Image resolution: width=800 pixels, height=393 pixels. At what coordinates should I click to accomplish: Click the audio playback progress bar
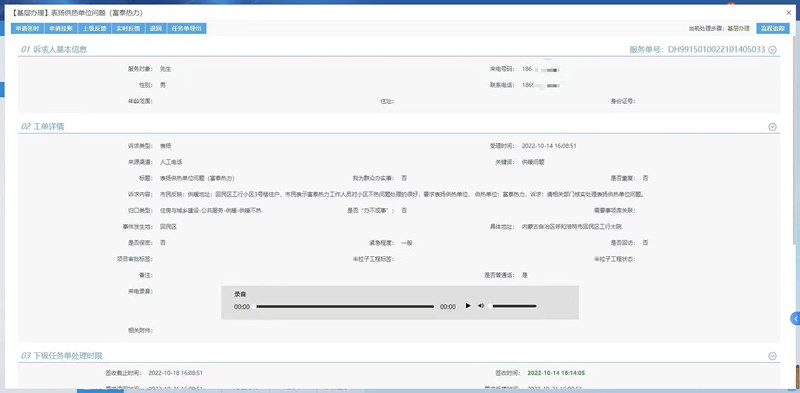[x=344, y=306]
